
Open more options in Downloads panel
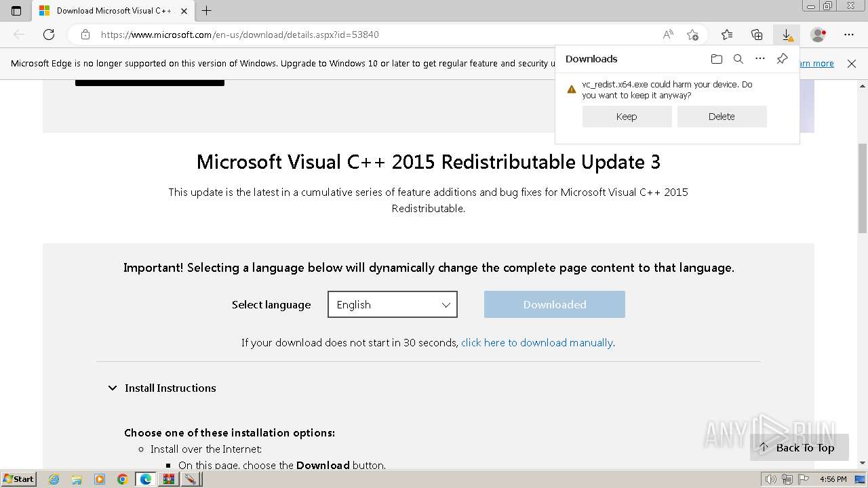(x=760, y=59)
